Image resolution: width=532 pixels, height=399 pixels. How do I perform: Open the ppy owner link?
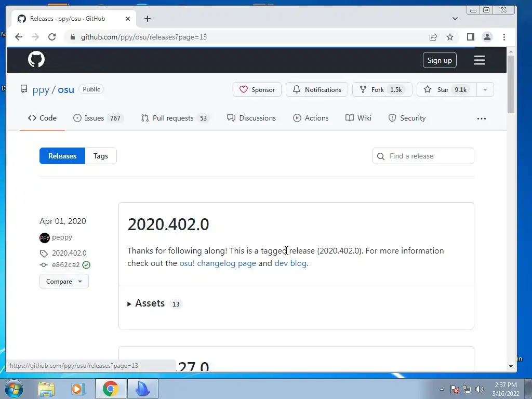pyautogui.click(x=41, y=89)
